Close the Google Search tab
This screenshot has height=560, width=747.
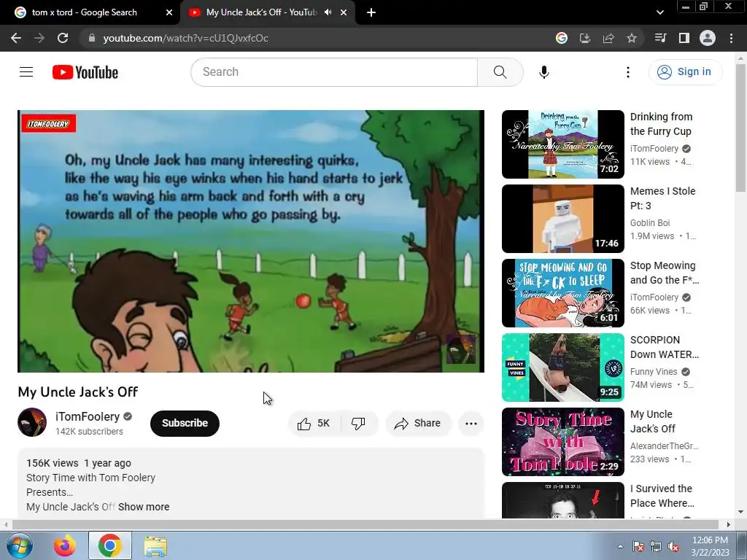(x=169, y=12)
